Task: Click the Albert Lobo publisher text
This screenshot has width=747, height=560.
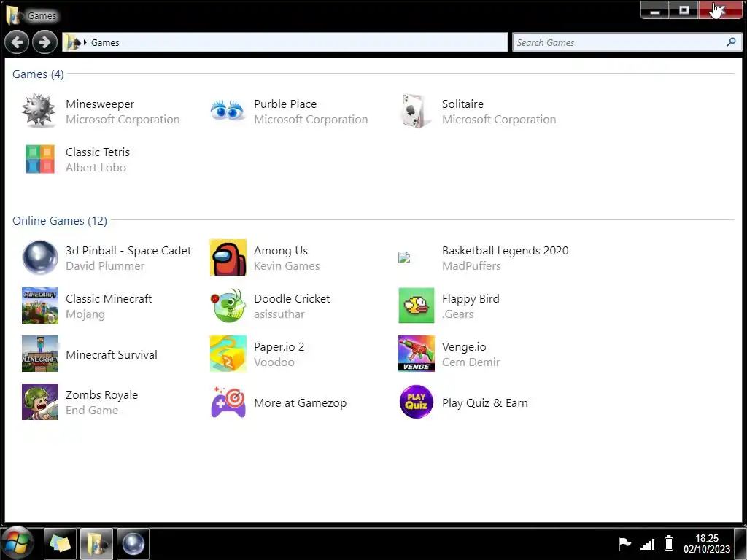Action: click(x=96, y=167)
